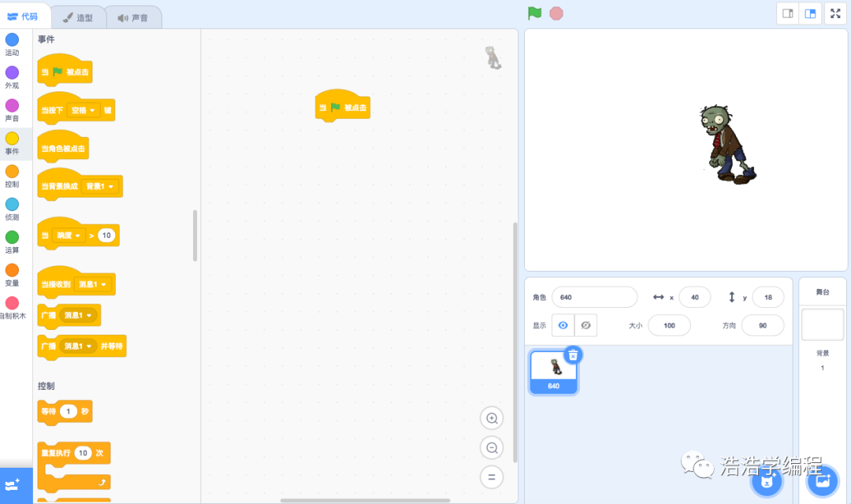851x504 pixels.
Task: Select the 运动 block category
Action: point(12,44)
